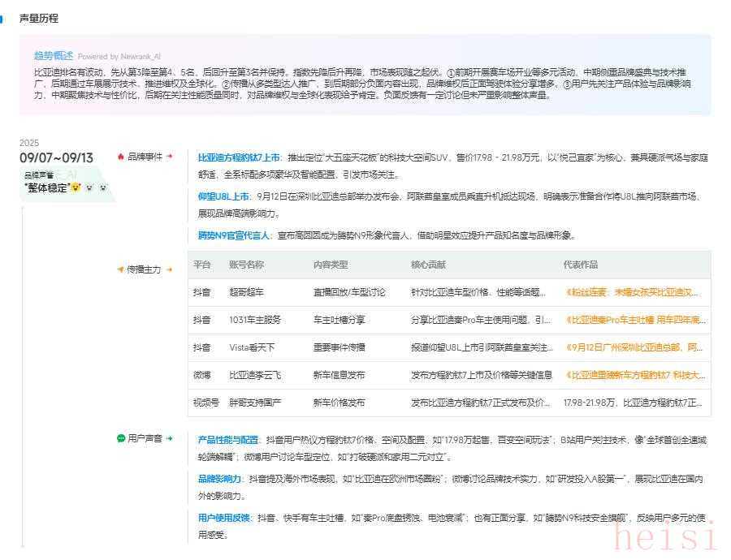Screen dimensions: 731x560
Task: Click the megaphone icon beside 传播主力
Action: [121, 269]
